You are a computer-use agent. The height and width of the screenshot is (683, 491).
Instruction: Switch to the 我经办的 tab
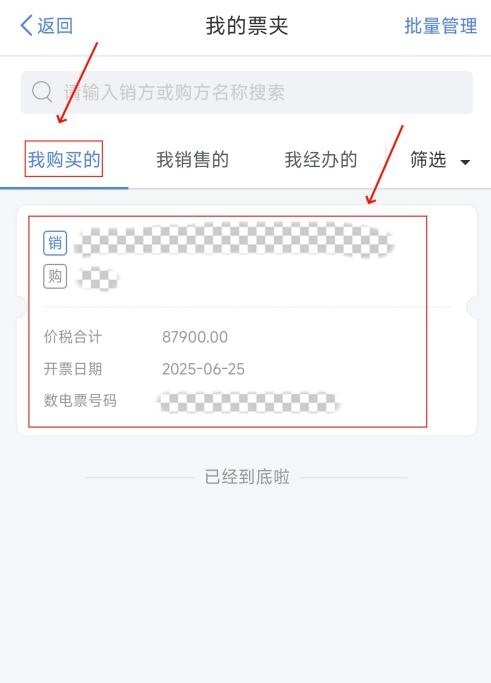pyautogui.click(x=321, y=159)
